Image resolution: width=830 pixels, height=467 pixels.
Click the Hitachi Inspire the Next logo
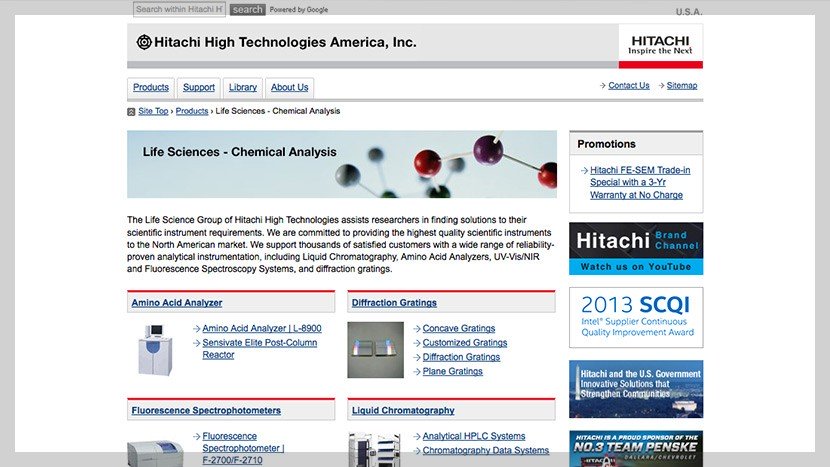click(x=661, y=44)
